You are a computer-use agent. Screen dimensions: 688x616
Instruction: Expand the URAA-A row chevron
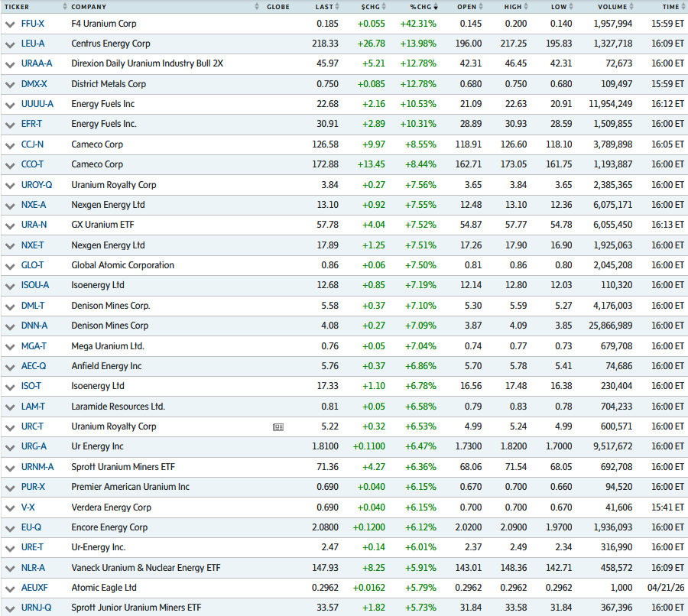(10, 65)
